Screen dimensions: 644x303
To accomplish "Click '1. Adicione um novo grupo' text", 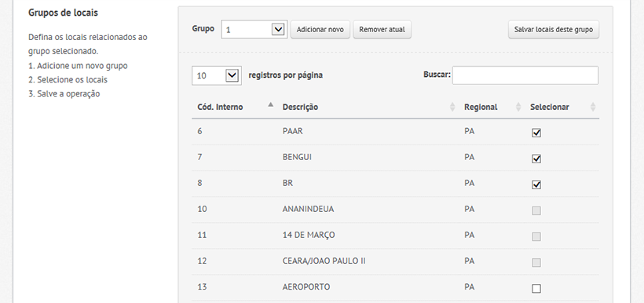I will pyautogui.click(x=78, y=66).
